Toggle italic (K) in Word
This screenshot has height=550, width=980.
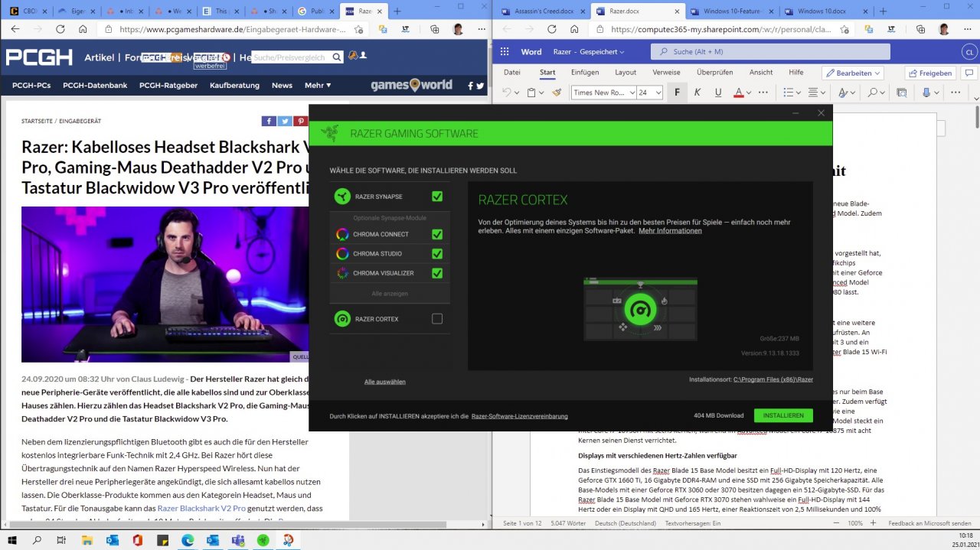coord(697,93)
